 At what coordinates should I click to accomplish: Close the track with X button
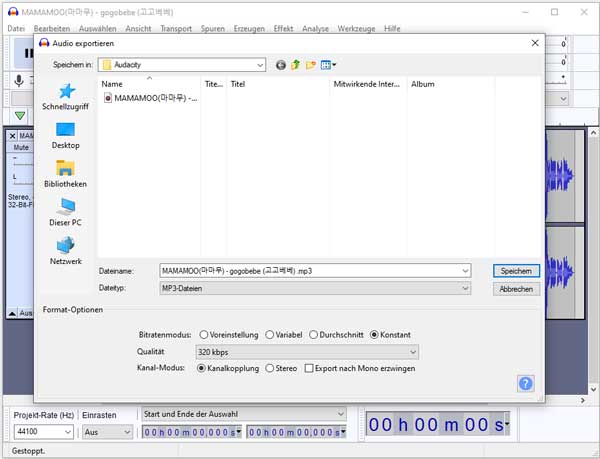point(12,136)
